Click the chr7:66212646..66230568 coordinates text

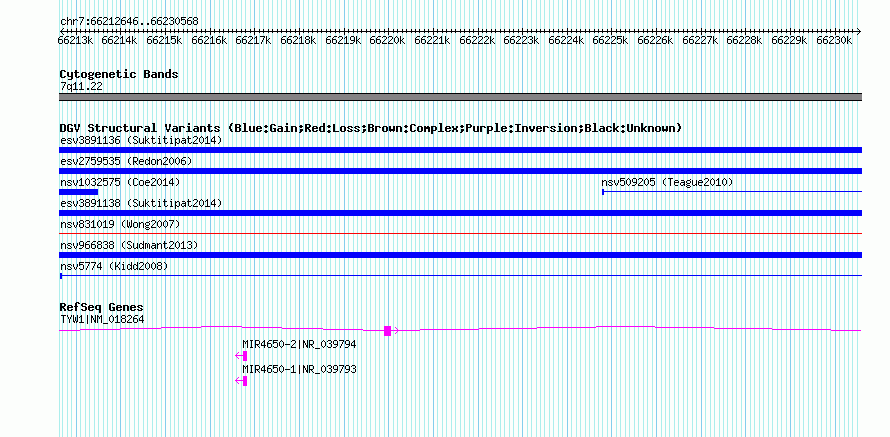click(x=129, y=22)
